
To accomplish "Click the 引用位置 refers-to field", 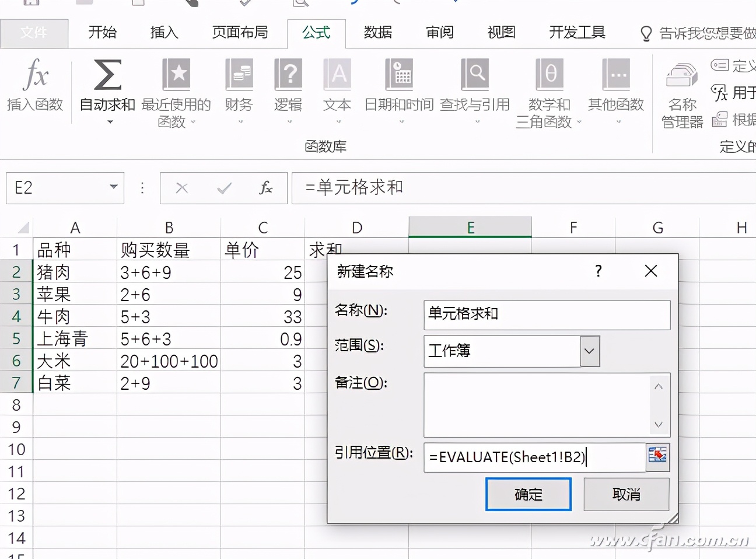I will coord(535,457).
